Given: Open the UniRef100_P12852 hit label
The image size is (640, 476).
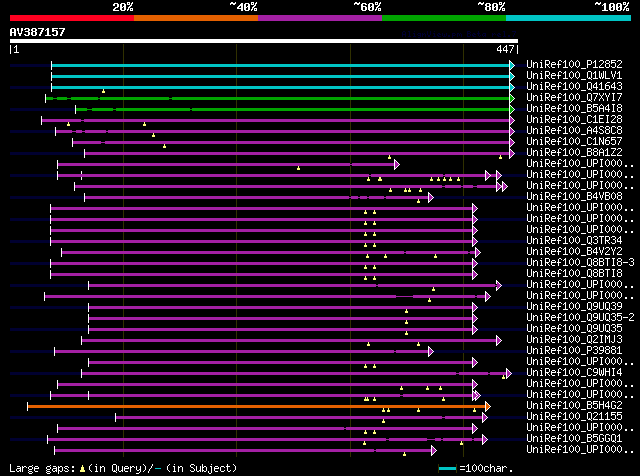Looking at the screenshot, I should click(574, 65).
